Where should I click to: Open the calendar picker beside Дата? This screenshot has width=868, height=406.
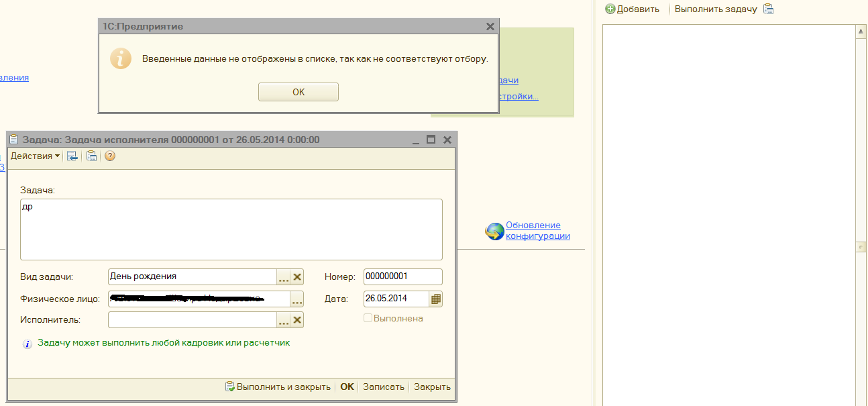tap(436, 299)
